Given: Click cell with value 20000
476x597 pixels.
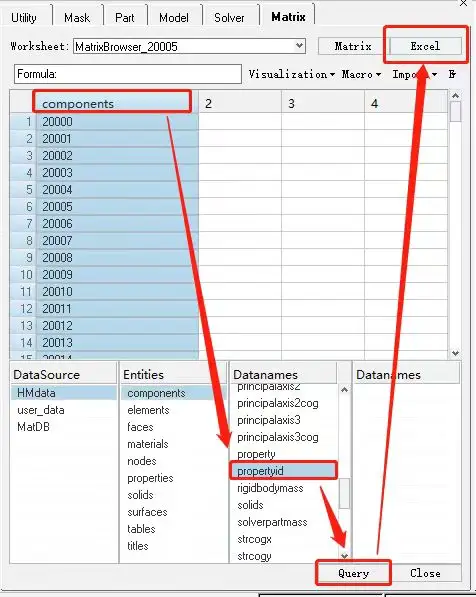Looking at the screenshot, I should pyautogui.click(x=117, y=122).
